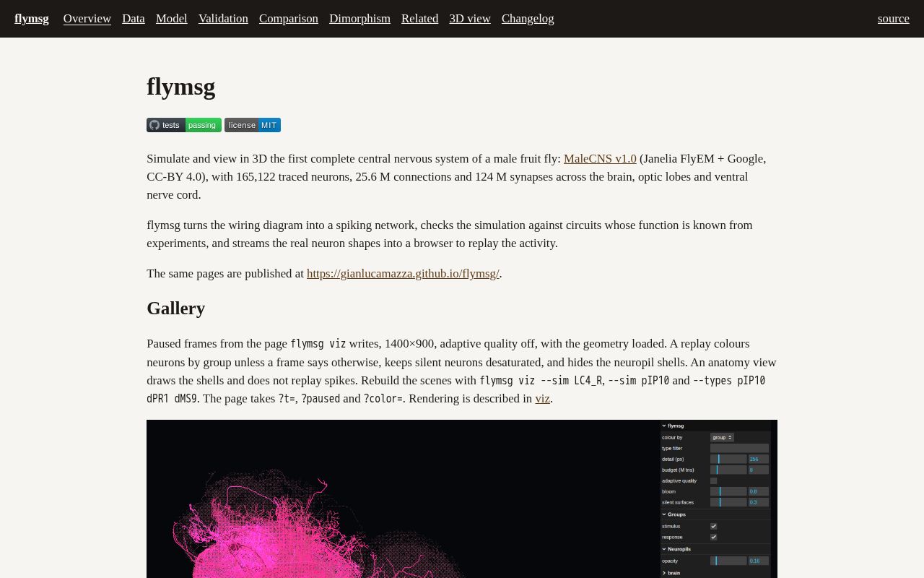The width and height of the screenshot is (924, 578).
Task: Open the gianlucamazza.github.io/flymsg link
Action: pos(403,274)
